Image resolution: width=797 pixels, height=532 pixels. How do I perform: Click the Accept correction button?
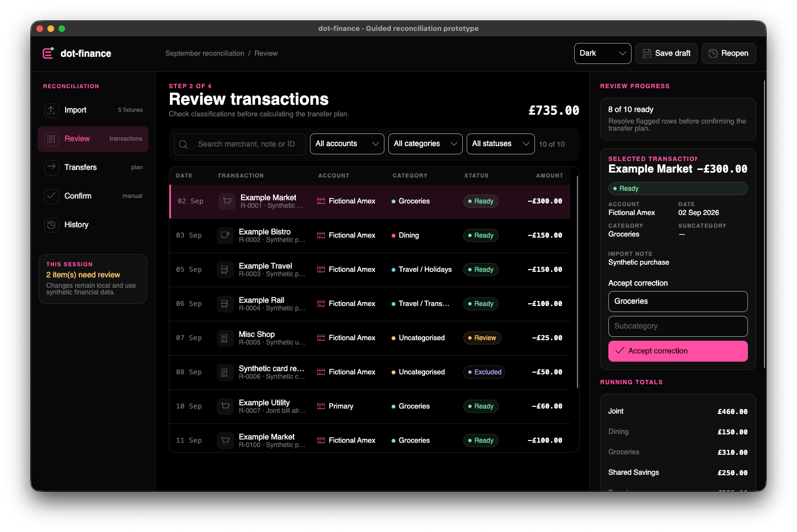tap(678, 351)
